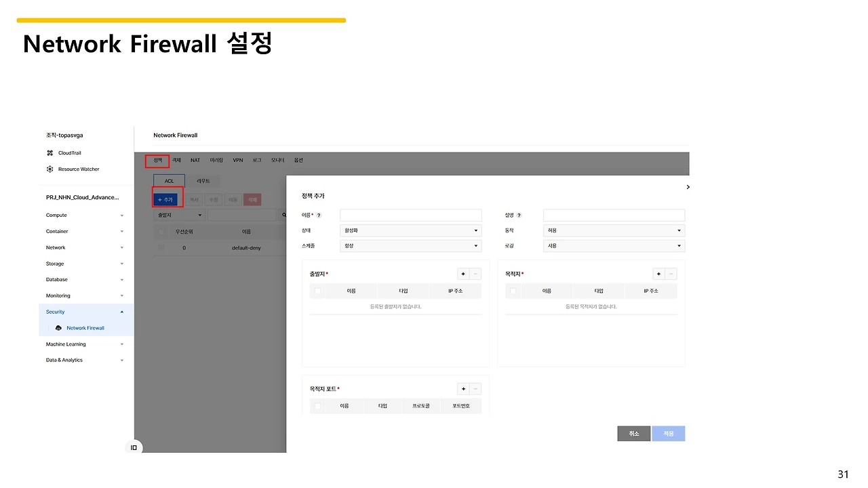Switch to the 정책 tab
This screenshot has height=488, width=868.
click(157, 161)
